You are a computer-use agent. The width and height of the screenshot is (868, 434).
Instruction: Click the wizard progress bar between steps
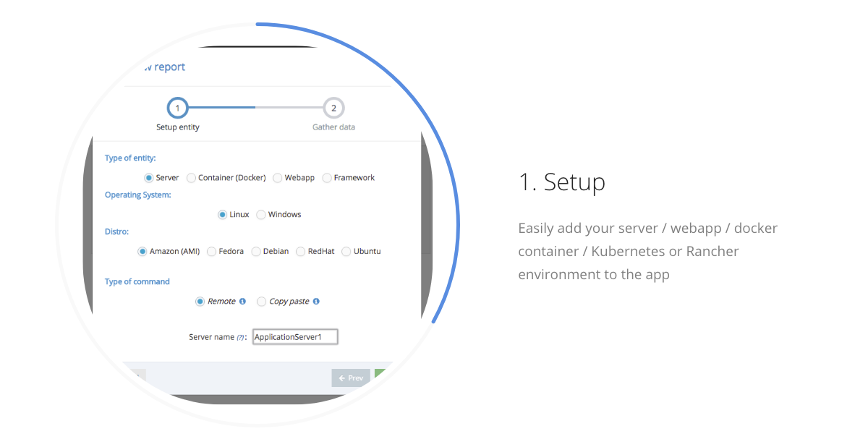pyautogui.click(x=255, y=107)
